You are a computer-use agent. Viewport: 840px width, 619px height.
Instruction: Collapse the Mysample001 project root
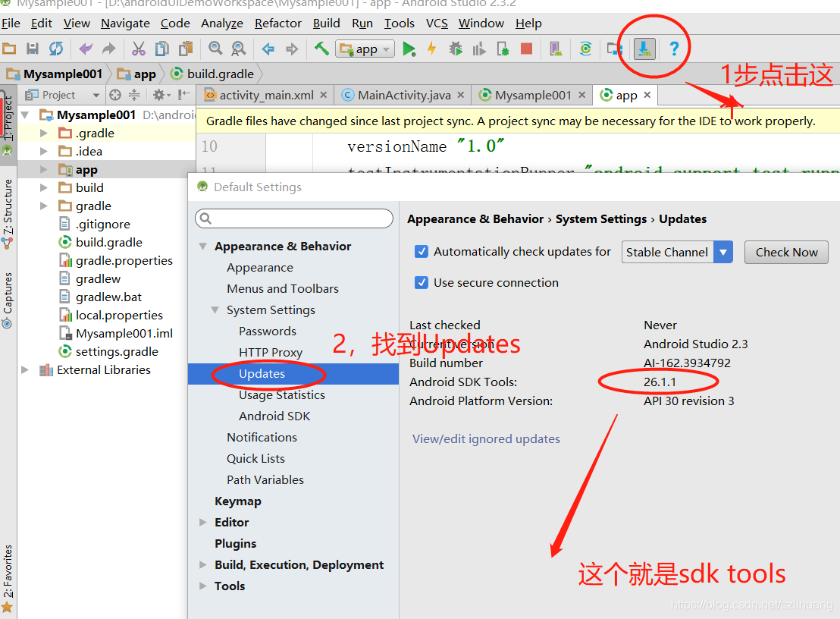coord(25,115)
